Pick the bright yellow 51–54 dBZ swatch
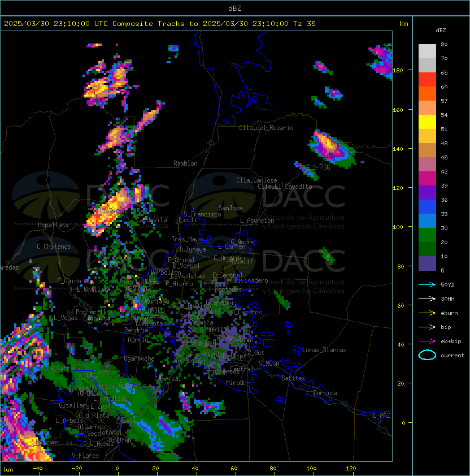This screenshot has height=476, width=470. (x=427, y=122)
